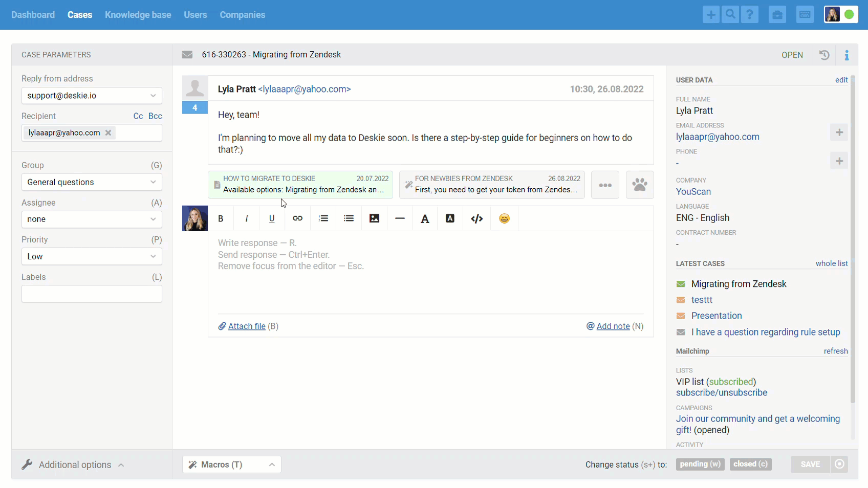Click into the response text area
This screenshot has width=868, height=488.
(431, 271)
